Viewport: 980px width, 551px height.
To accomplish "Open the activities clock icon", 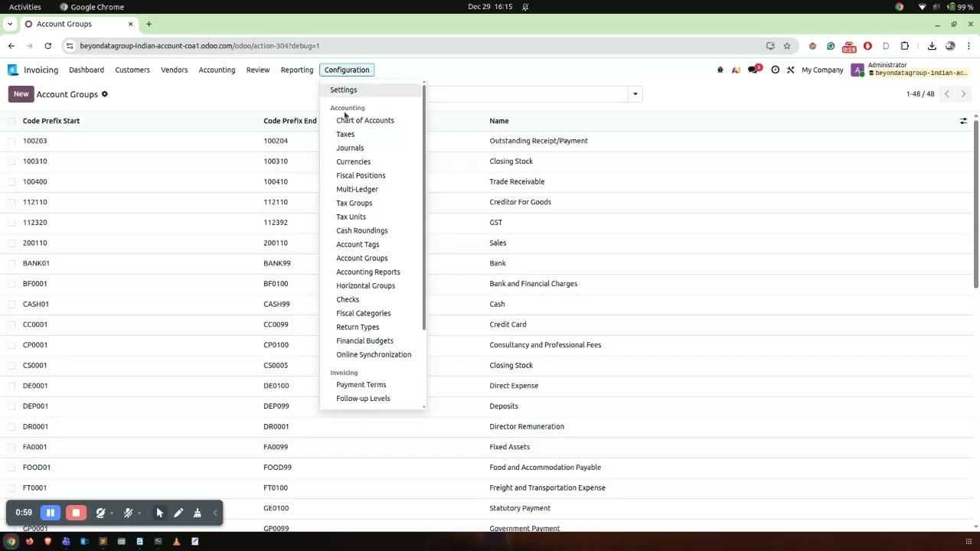I will pyautogui.click(x=775, y=70).
